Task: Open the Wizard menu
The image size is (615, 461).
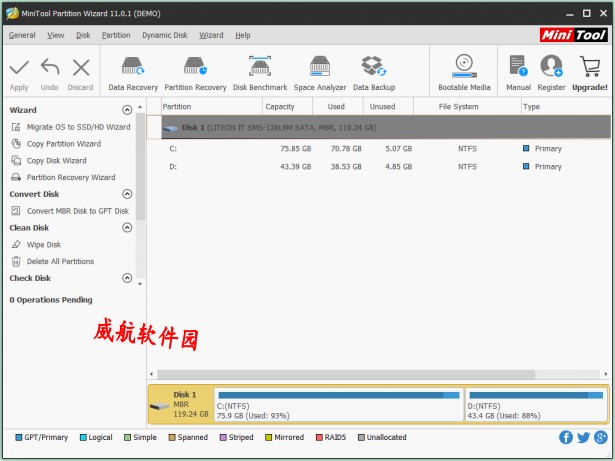Action: point(211,35)
